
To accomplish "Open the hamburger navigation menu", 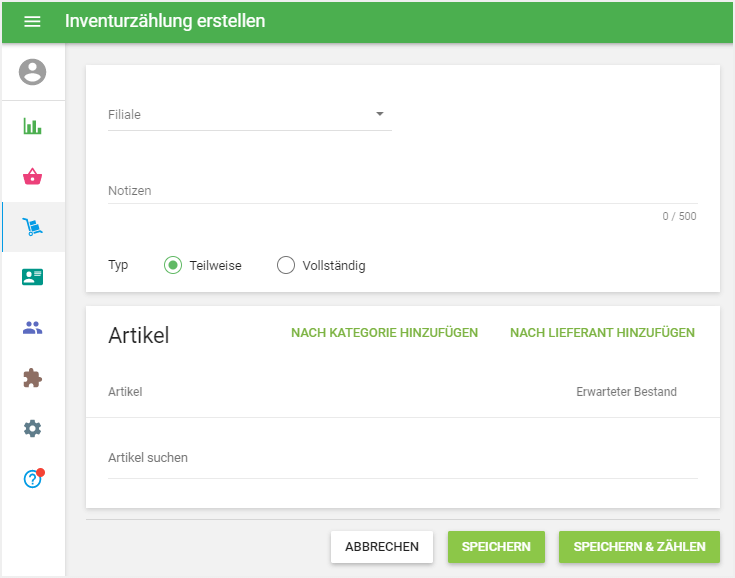I will click(x=32, y=21).
